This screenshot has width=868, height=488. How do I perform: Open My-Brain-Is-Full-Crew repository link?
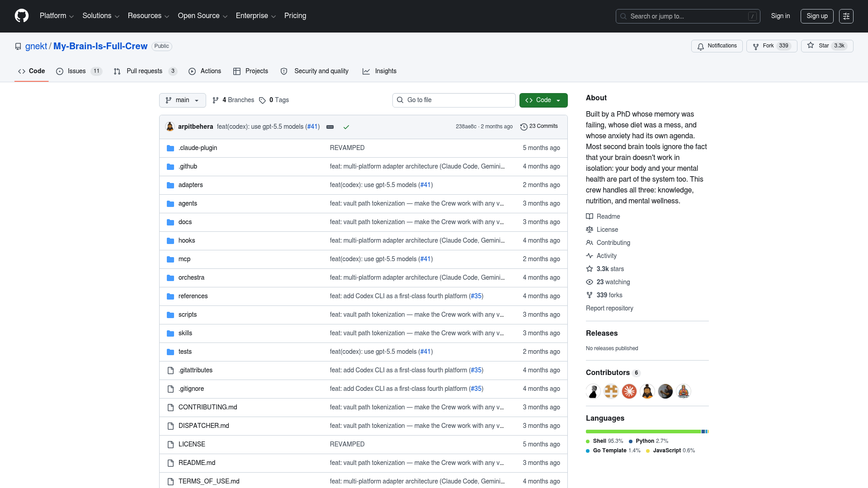[x=100, y=46]
